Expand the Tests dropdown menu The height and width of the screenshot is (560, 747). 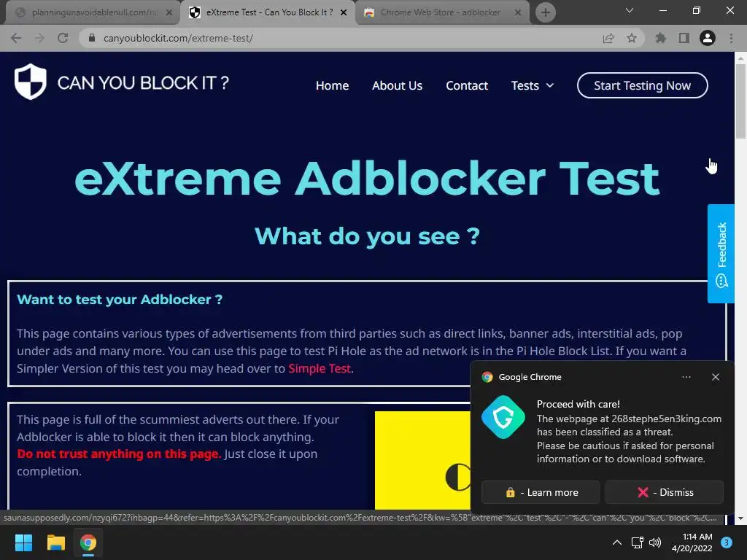[x=532, y=86]
